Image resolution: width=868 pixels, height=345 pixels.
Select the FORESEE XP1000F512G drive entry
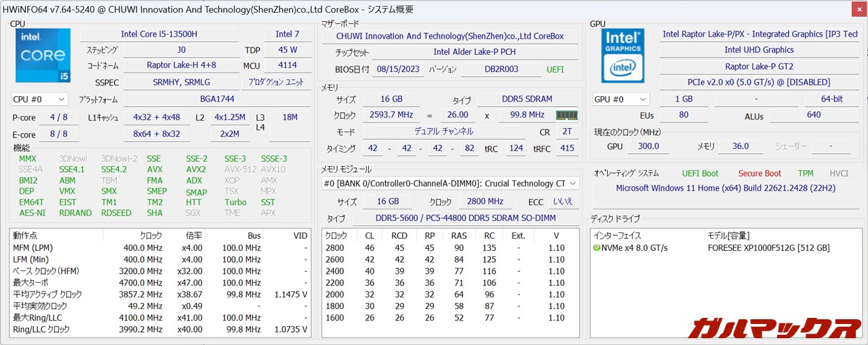[725, 248]
